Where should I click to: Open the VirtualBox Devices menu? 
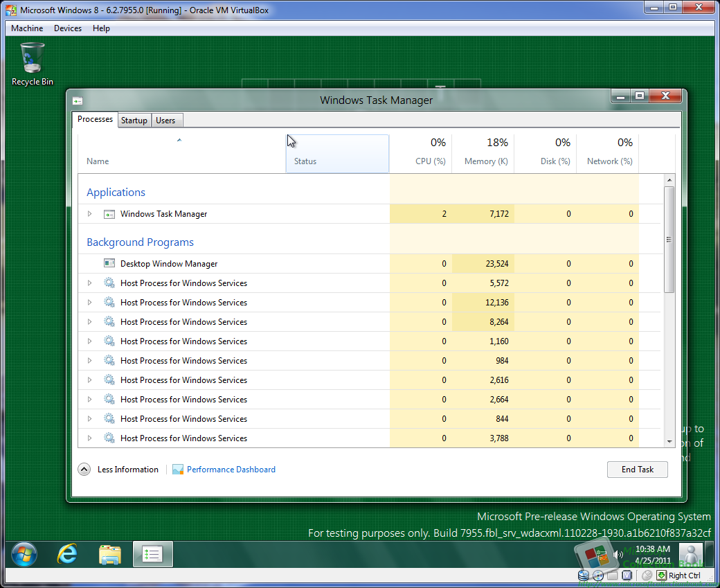(68, 28)
